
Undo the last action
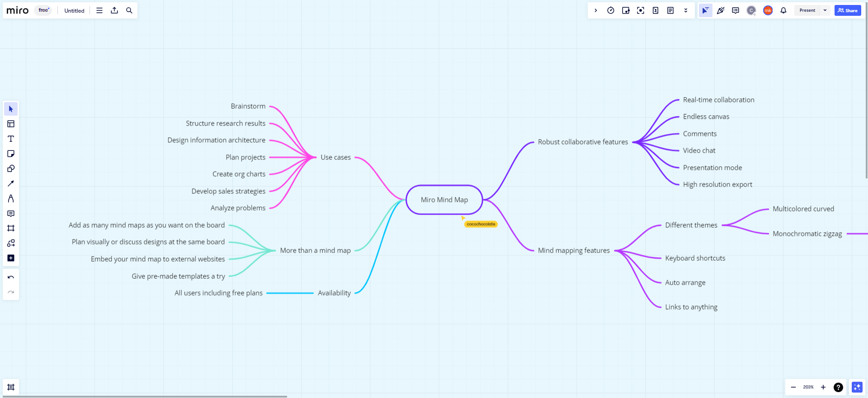11,277
